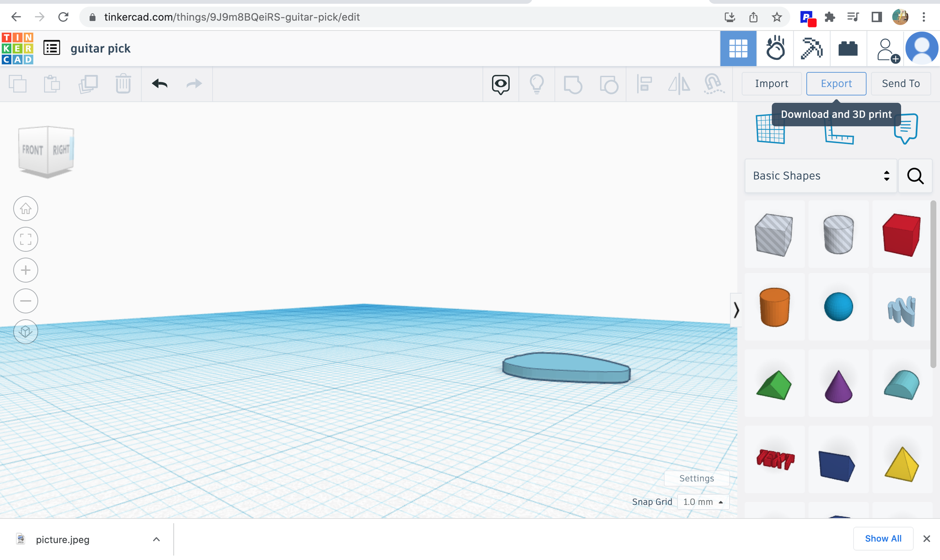Click Show All downloads link
The height and width of the screenshot is (560, 940).
[883, 539]
